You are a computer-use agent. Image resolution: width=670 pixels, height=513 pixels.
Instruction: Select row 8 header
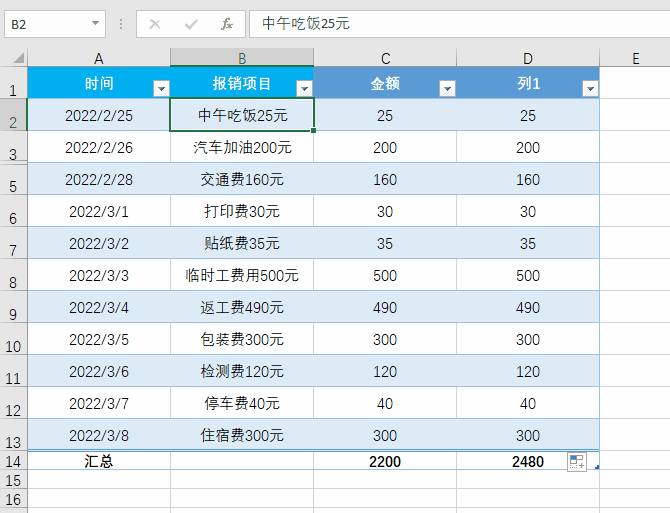pos(13,275)
